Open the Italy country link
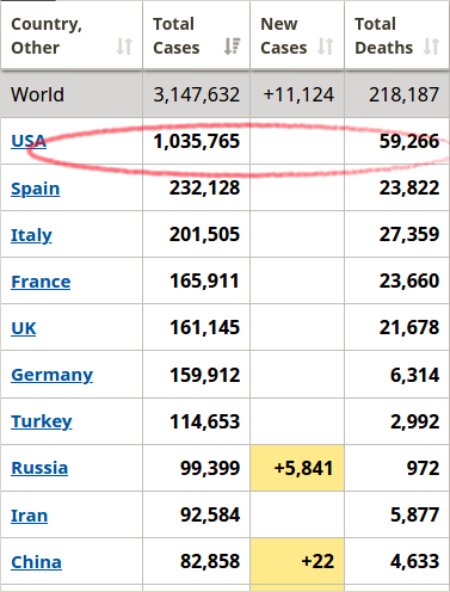Screen dimensions: 450x592 tap(31, 235)
